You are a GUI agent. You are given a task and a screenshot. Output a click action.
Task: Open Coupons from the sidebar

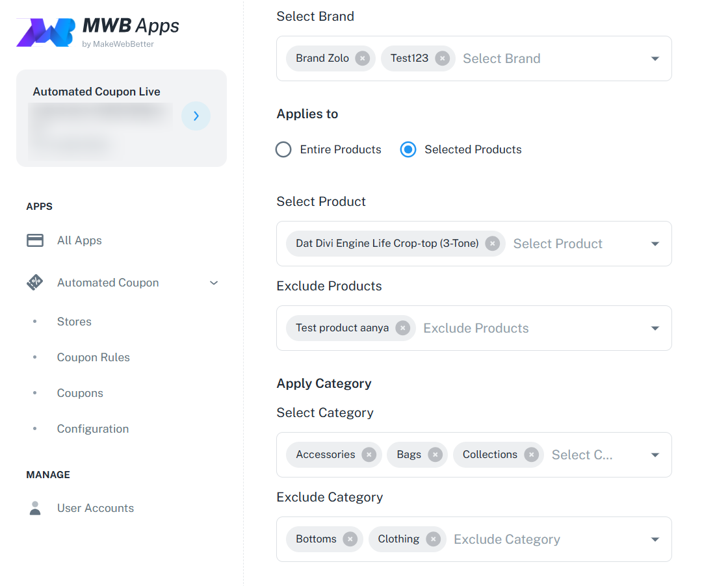tap(80, 392)
